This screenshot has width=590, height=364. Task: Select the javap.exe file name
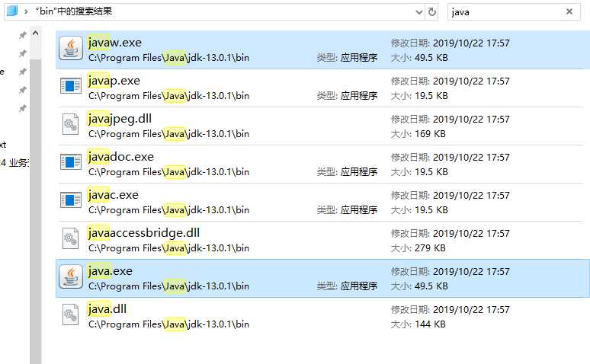[114, 81]
